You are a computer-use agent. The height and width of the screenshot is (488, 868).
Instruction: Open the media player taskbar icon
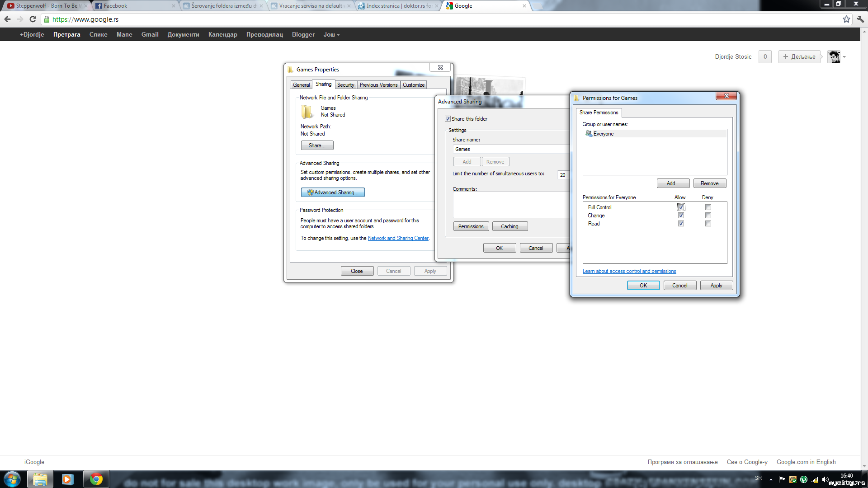(x=68, y=479)
